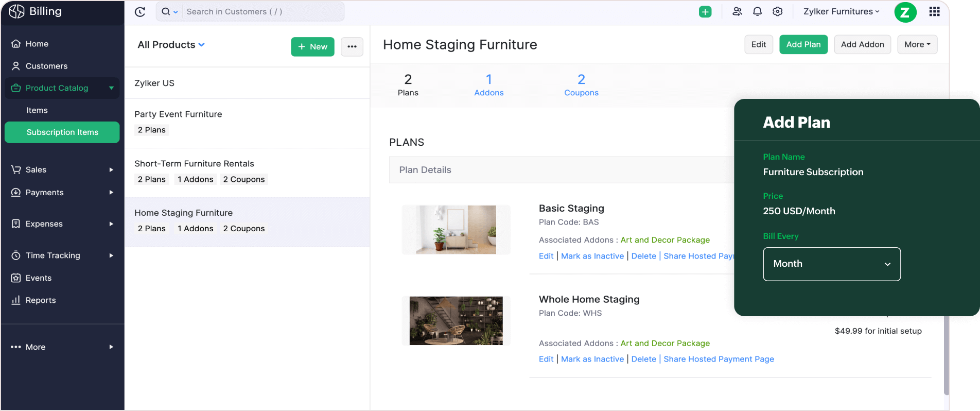Click the referral people icon in header
Viewport: 980px width, 411px height.
tap(737, 11)
